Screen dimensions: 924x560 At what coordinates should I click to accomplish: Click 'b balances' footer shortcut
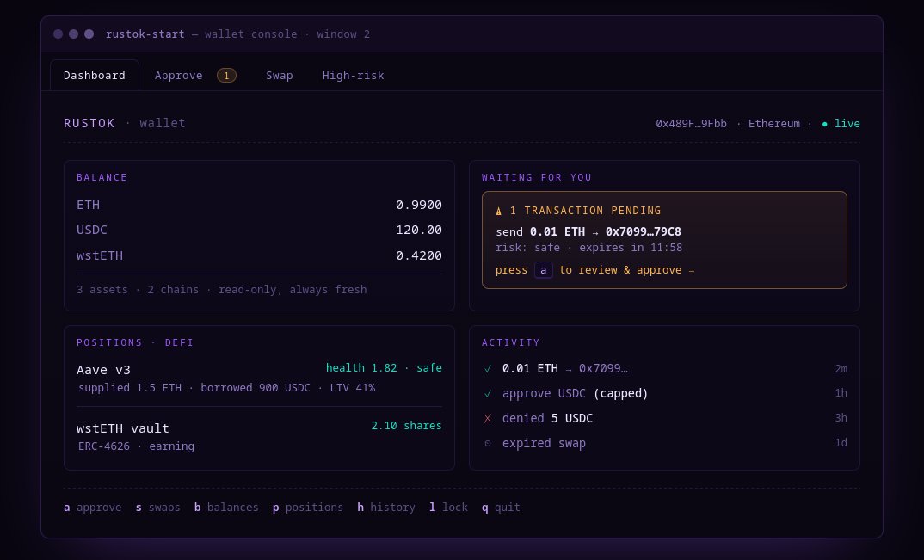click(226, 508)
